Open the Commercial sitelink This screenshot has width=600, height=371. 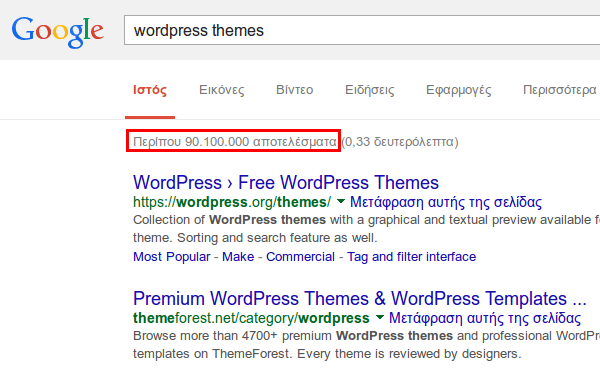click(x=300, y=257)
